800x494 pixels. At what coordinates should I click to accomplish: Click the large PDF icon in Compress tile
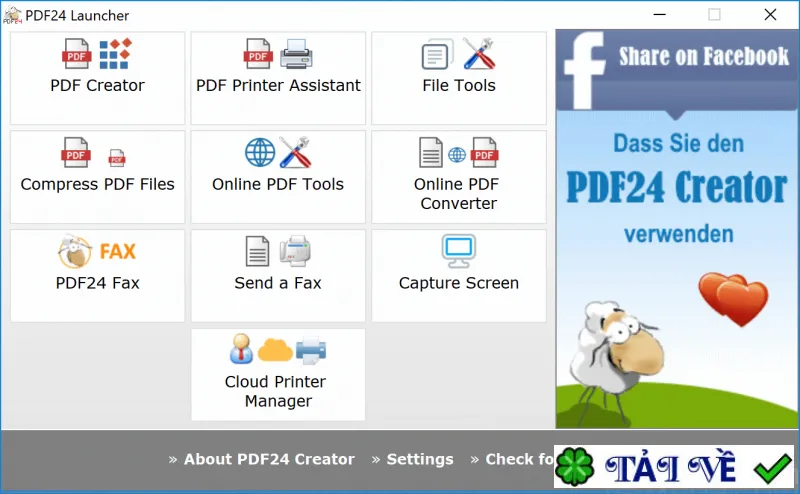coord(76,152)
